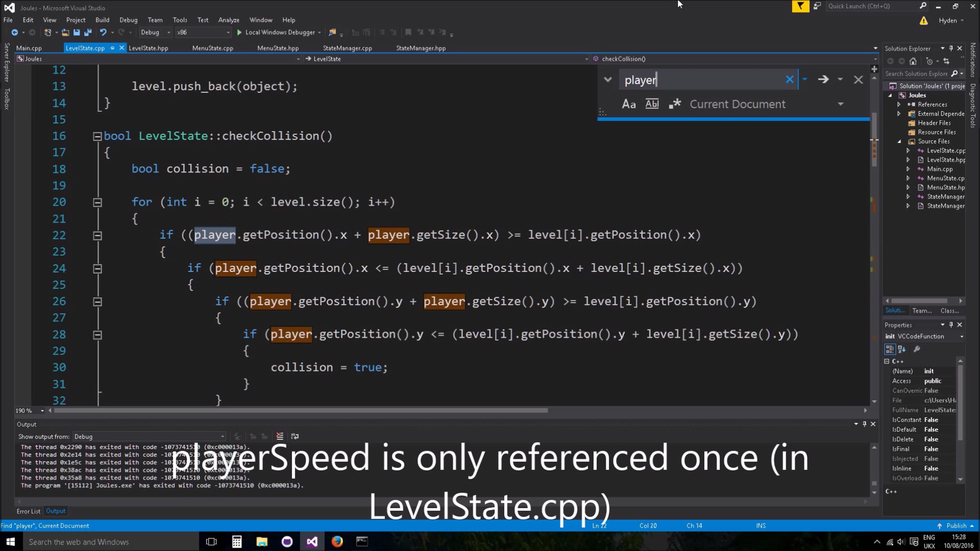
Task: Open the Tools menu
Action: 180,20
